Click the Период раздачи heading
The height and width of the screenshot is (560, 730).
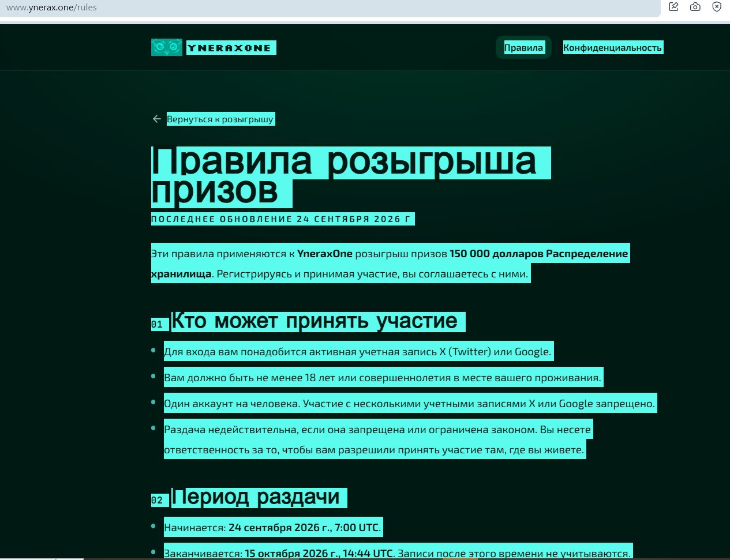pyautogui.click(x=259, y=497)
